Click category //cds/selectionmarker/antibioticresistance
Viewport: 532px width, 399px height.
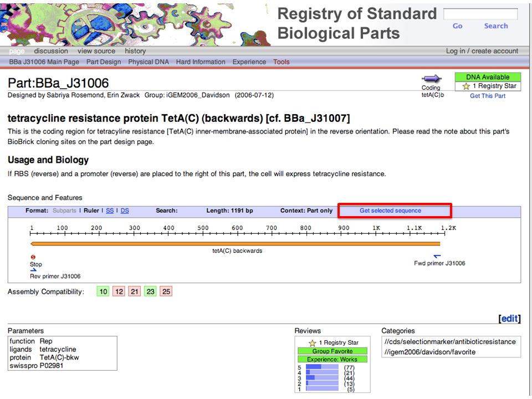[x=450, y=342]
